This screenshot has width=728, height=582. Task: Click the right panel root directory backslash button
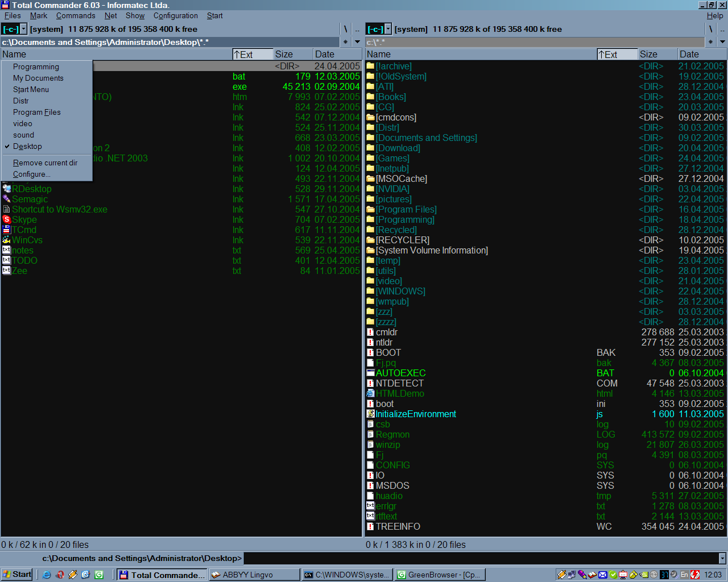tap(710, 29)
